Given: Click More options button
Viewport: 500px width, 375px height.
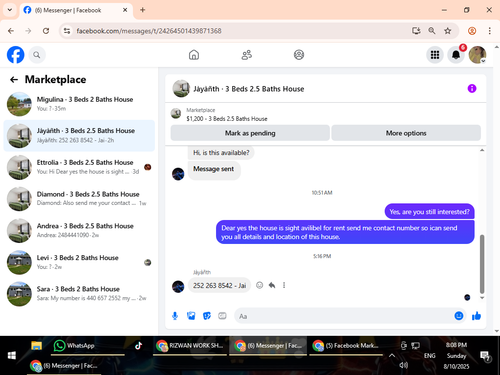Looking at the screenshot, I should pyautogui.click(x=406, y=133).
